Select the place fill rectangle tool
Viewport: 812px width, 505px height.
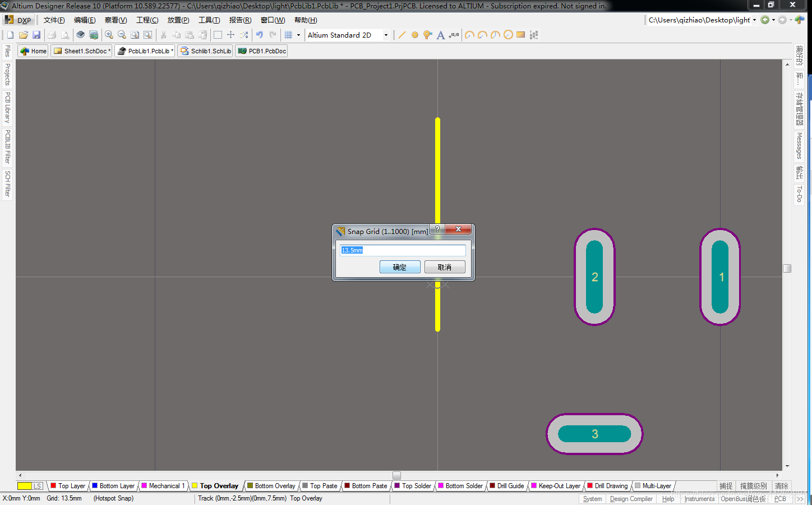521,35
